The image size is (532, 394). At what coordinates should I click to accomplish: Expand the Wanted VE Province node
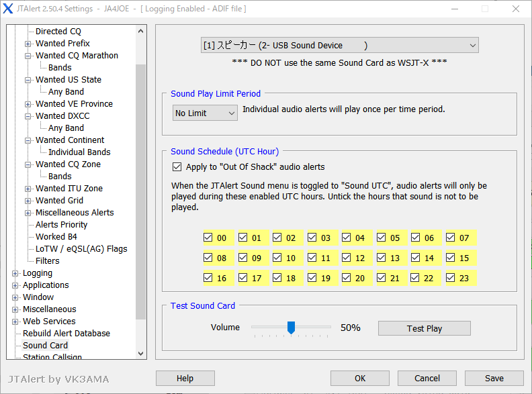pyautogui.click(x=28, y=104)
